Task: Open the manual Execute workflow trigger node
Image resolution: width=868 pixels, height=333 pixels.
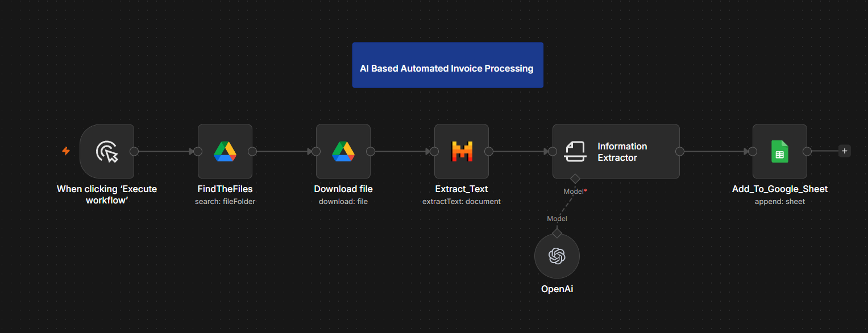Action: click(107, 151)
